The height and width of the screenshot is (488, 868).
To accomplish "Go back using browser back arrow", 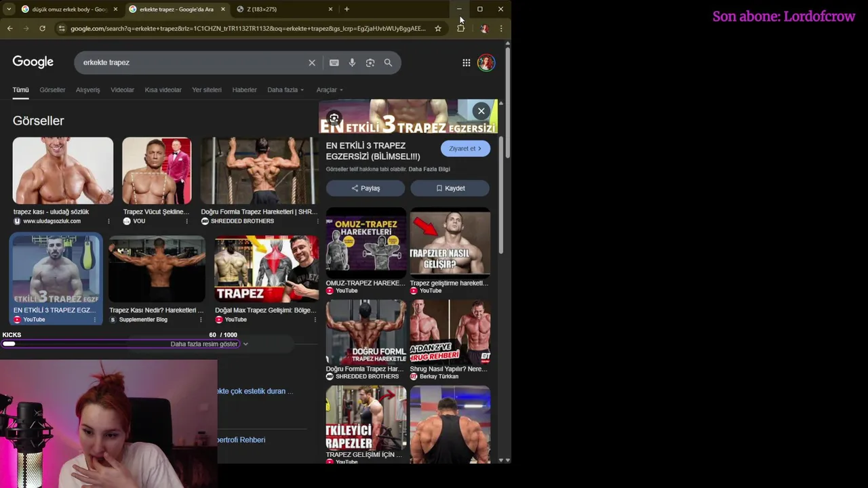I will 9,28.
